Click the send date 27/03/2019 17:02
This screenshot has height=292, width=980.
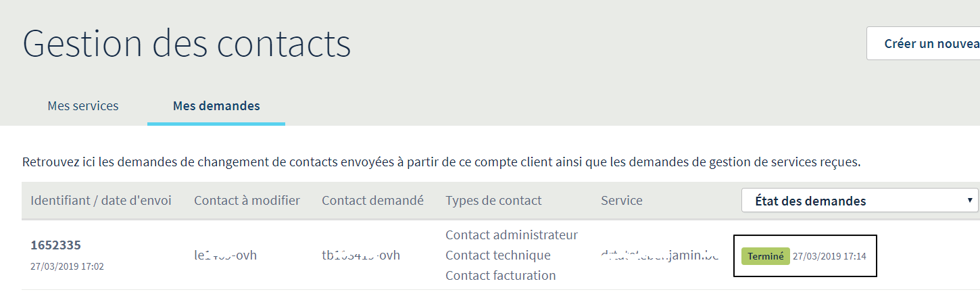click(67, 266)
